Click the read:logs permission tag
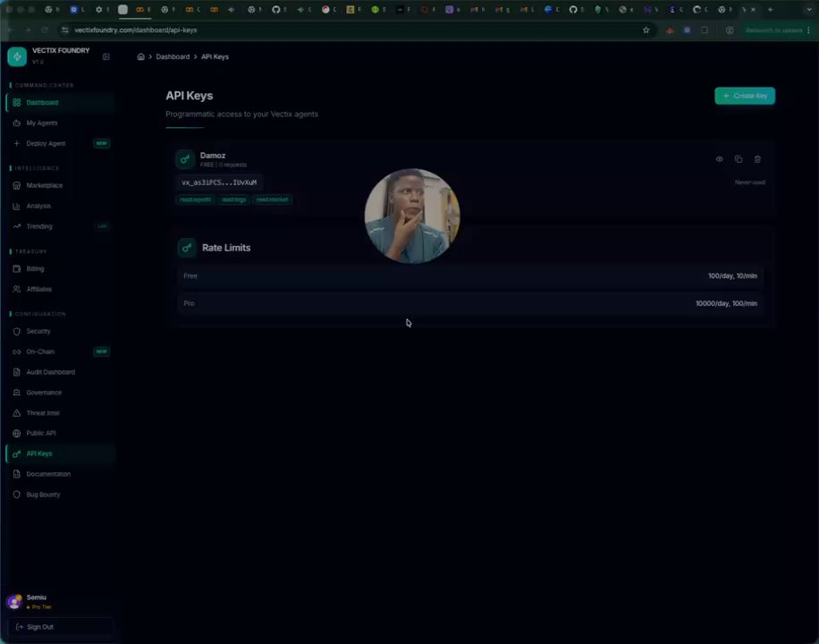 pyautogui.click(x=233, y=199)
